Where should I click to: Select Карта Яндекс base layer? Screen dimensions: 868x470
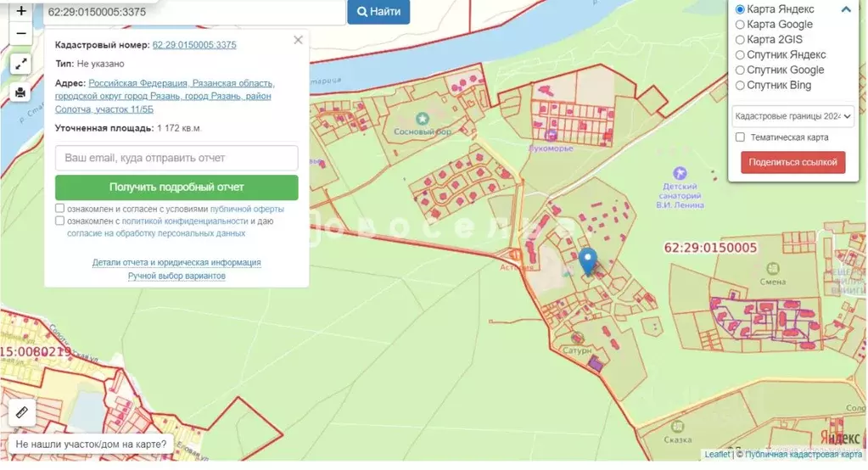740,9
